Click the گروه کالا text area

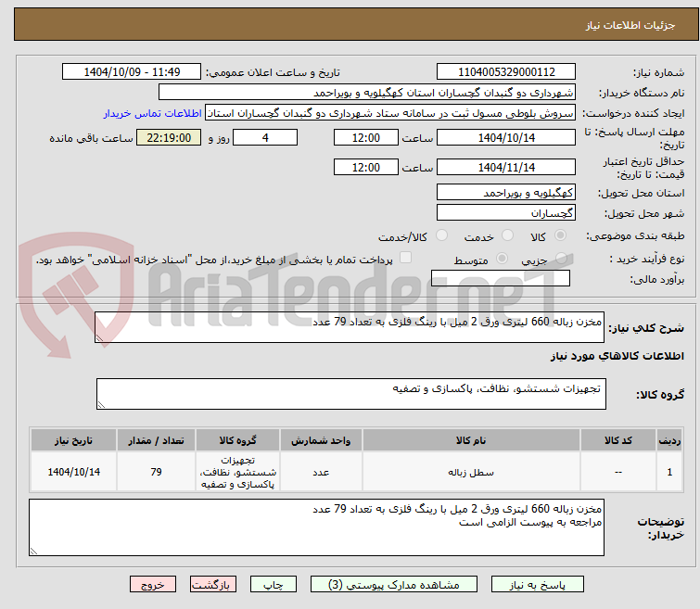tap(350, 394)
